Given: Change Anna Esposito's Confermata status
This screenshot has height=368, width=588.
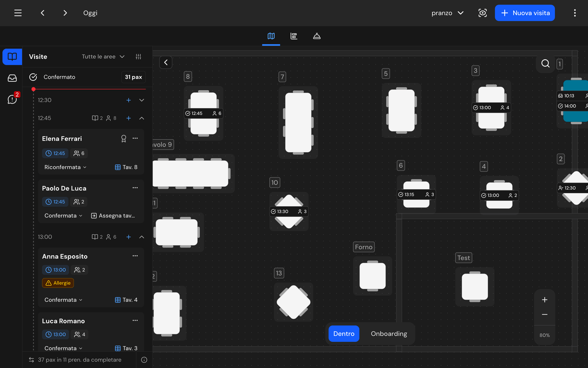Looking at the screenshot, I should click(63, 299).
